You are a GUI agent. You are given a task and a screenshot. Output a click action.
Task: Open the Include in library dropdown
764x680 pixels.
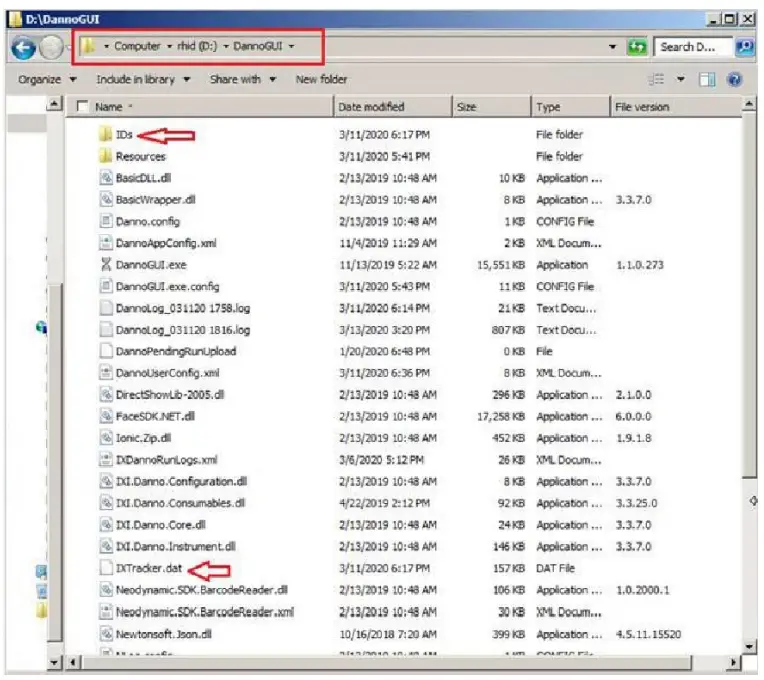[x=143, y=79]
